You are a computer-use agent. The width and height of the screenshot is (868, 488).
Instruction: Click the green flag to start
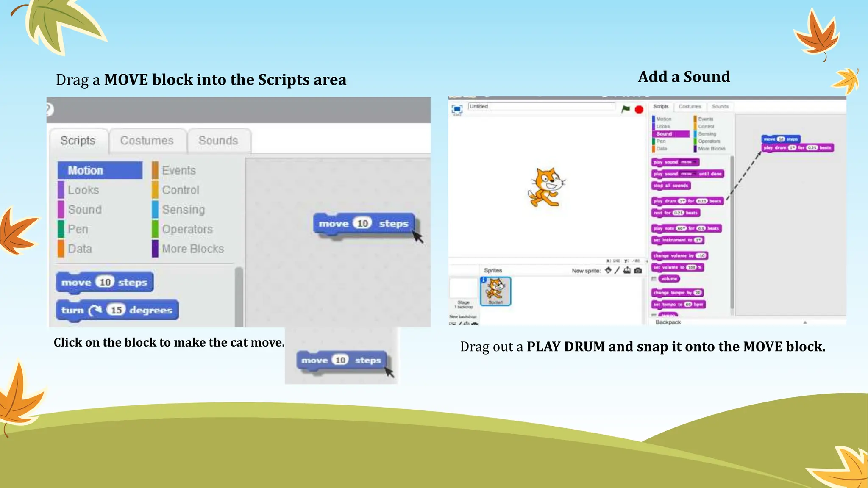click(x=626, y=109)
